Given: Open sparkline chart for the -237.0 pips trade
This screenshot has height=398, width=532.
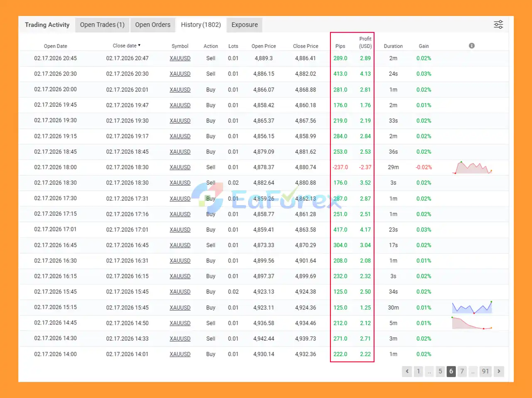Looking at the screenshot, I should click(x=472, y=167).
